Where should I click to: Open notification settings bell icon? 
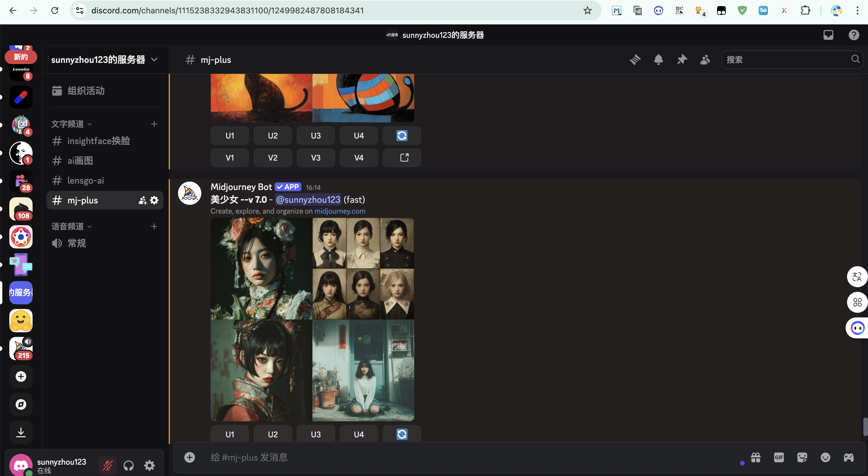click(x=658, y=60)
